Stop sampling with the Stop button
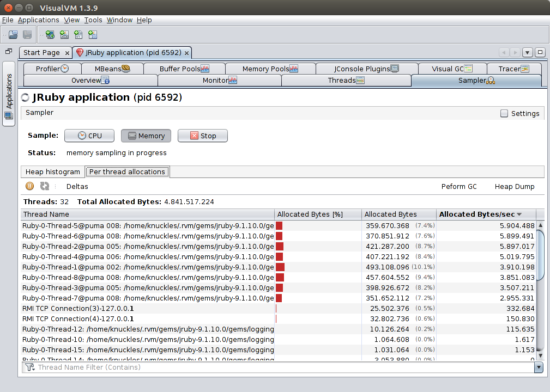Image resolution: width=550 pixels, height=392 pixels. tap(203, 136)
